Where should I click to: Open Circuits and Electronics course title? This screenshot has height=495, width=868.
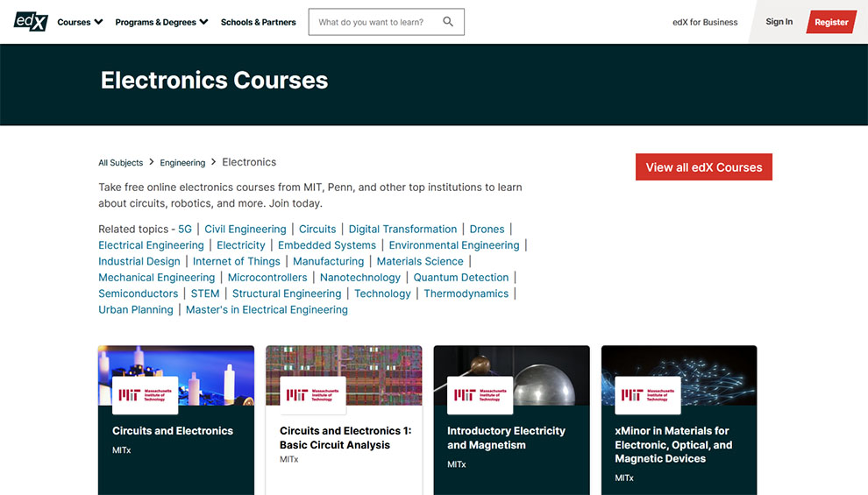pos(173,431)
